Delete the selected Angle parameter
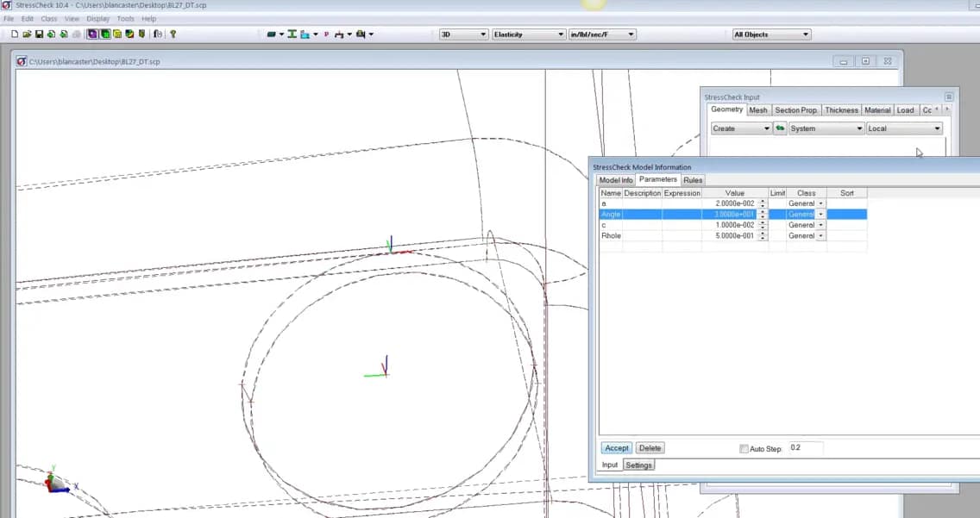Image resolution: width=980 pixels, height=518 pixels. point(650,447)
